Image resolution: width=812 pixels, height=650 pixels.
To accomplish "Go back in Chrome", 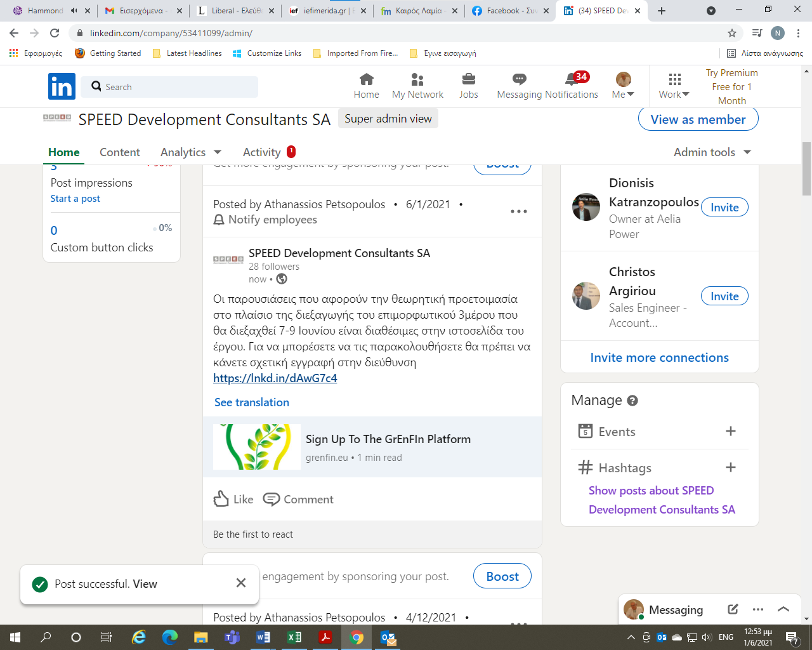I will click(x=14, y=33).
